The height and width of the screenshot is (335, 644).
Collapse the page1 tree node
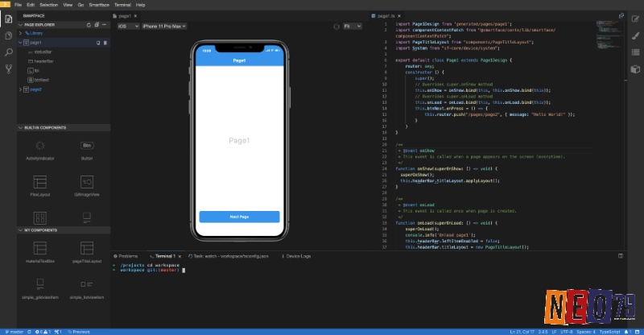pyautogui.click(x=21, y=43)
